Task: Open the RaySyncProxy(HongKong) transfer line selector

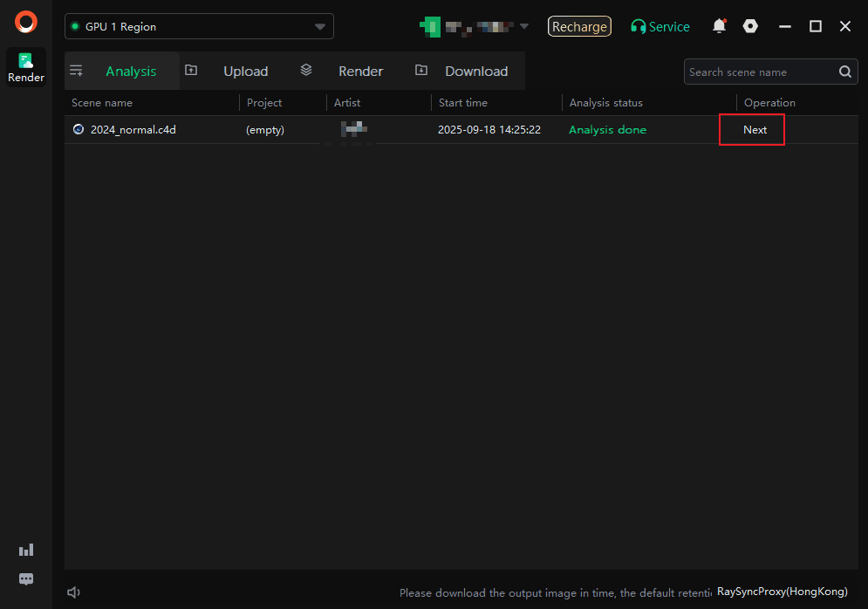Action: [x=782, y=592]
